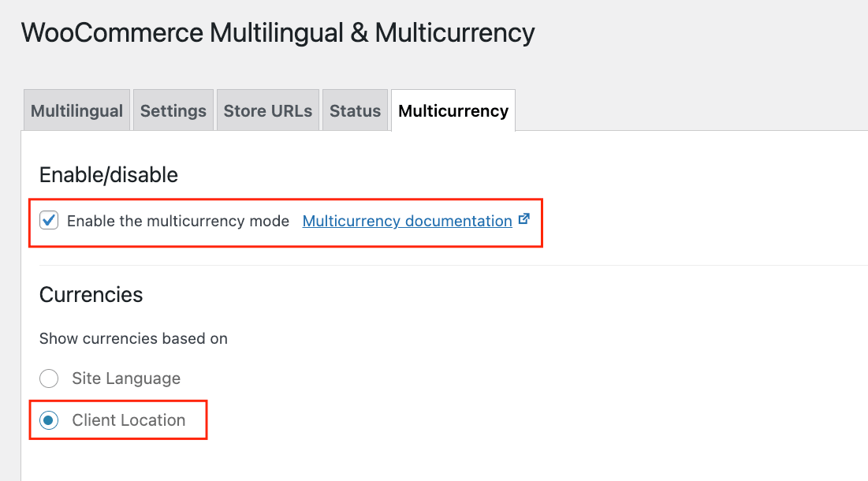Open the Store URLs tab
868x481 pixels.
tap(268, 110)
